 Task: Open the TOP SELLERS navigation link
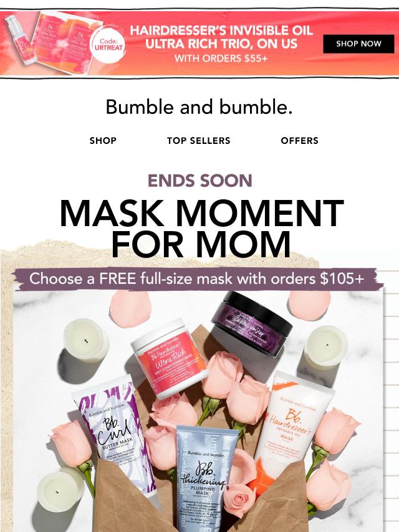coord(199,140)
